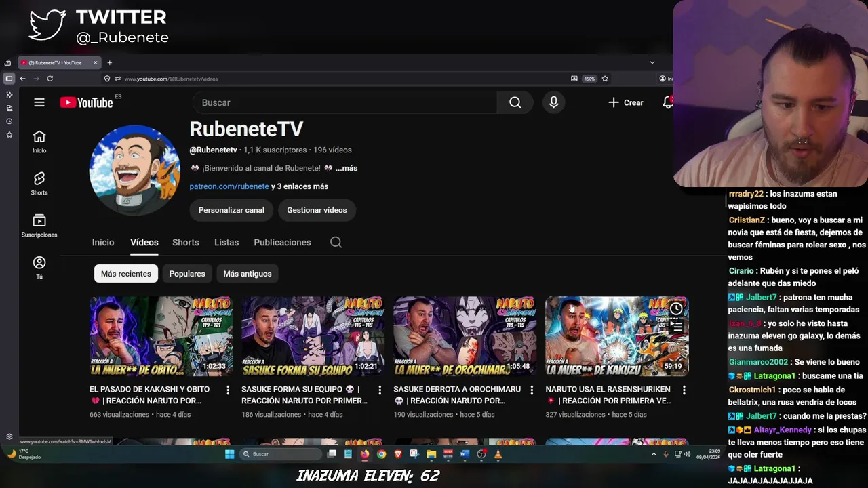Go back with the browser back arrow
This screenshot has height=488, width=868.
tap(22, 79)
